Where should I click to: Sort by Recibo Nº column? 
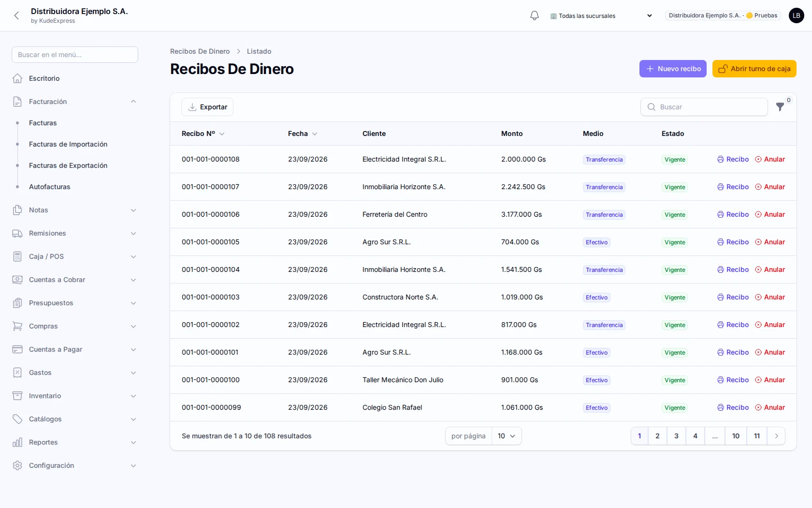tap(203, 134)
